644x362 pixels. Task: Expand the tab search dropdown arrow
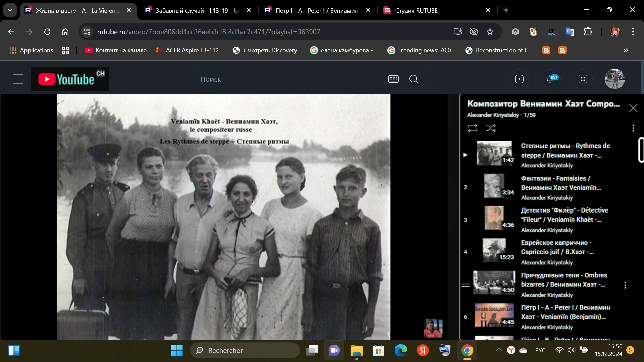point(10,10)
